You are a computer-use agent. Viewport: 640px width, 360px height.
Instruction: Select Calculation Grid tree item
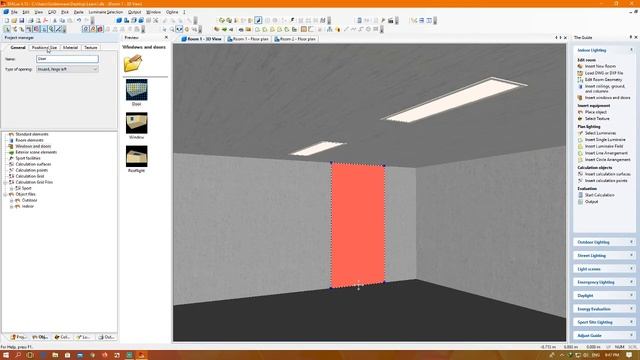tap(30, 176)
